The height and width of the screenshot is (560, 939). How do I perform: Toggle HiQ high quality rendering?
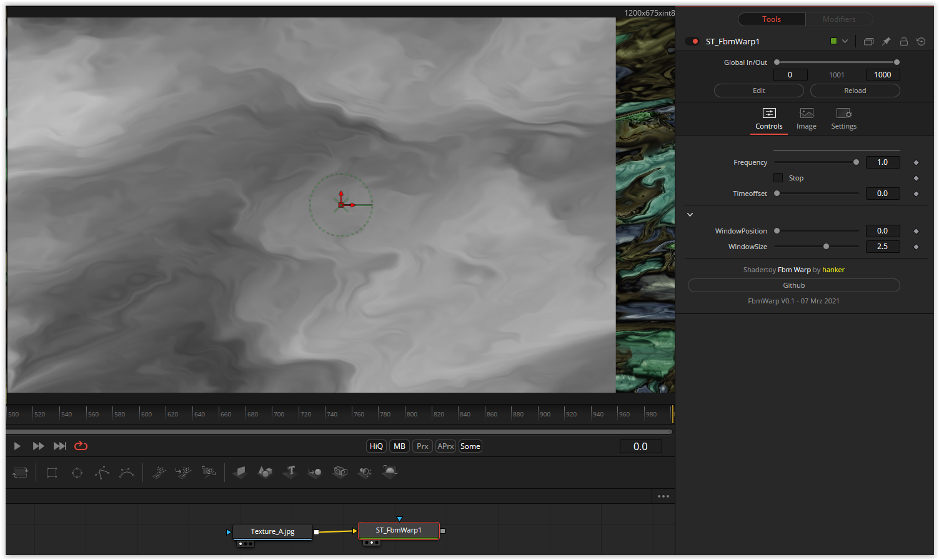click(376, 446)
